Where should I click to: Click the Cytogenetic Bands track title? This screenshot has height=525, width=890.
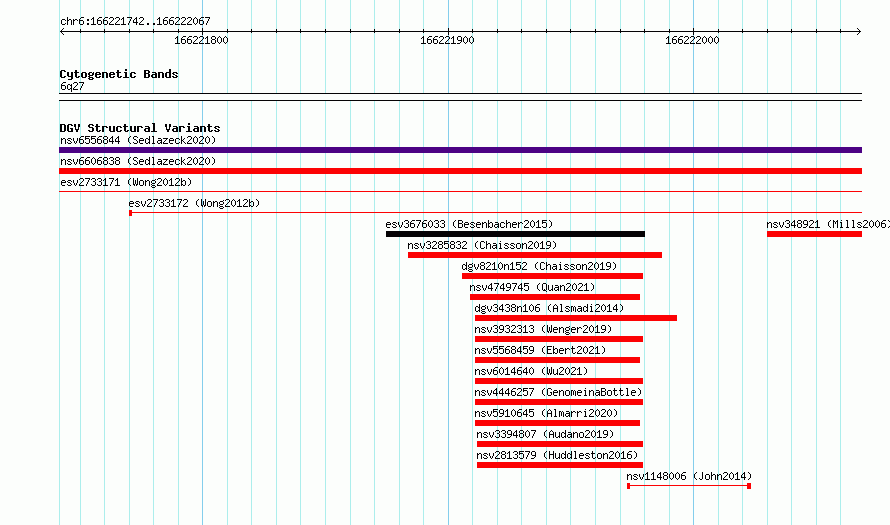(119, 74)
